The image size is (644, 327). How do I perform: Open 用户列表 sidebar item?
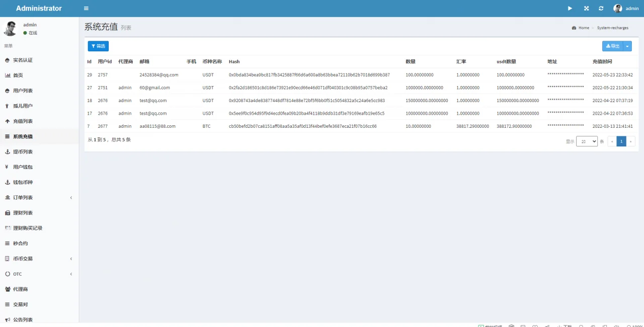(23, 91)
